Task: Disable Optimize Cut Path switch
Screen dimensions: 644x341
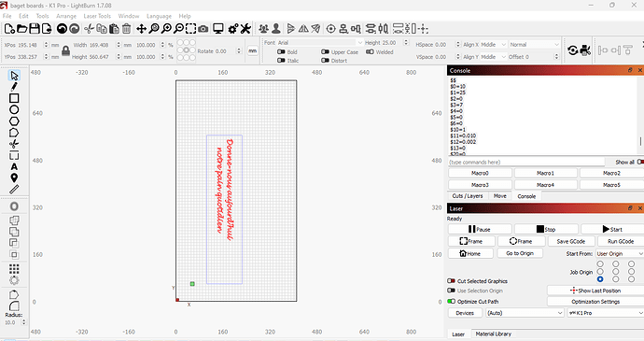Action: (452, 301)
